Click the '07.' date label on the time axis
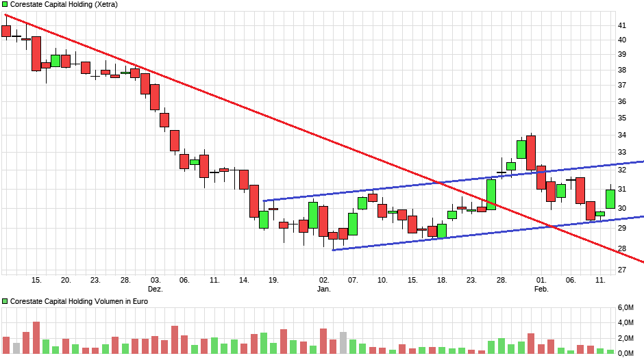The height and width of the screenshot is (360, 644). 353,280
